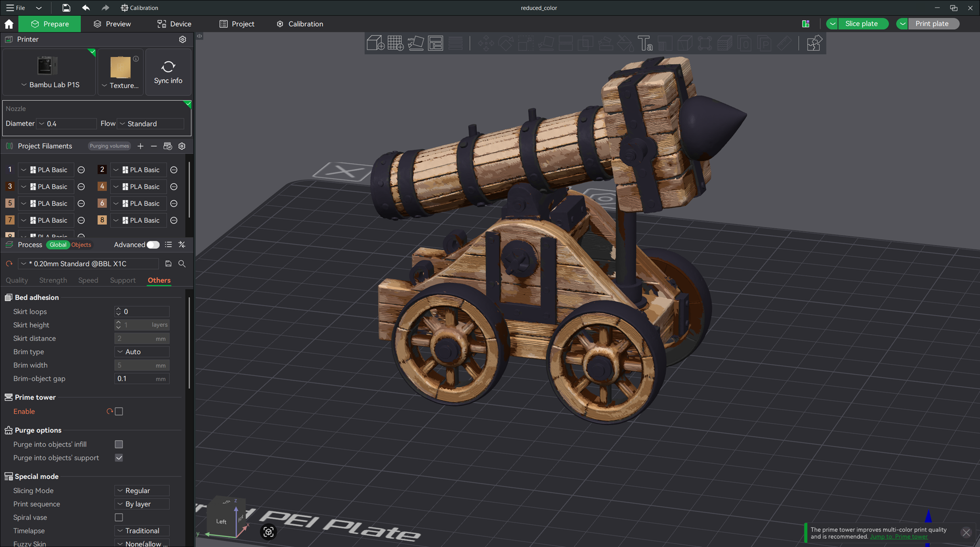
Task: Add a new project filament with plus icon
Action: pyautogui.click(x=140, y=146)
